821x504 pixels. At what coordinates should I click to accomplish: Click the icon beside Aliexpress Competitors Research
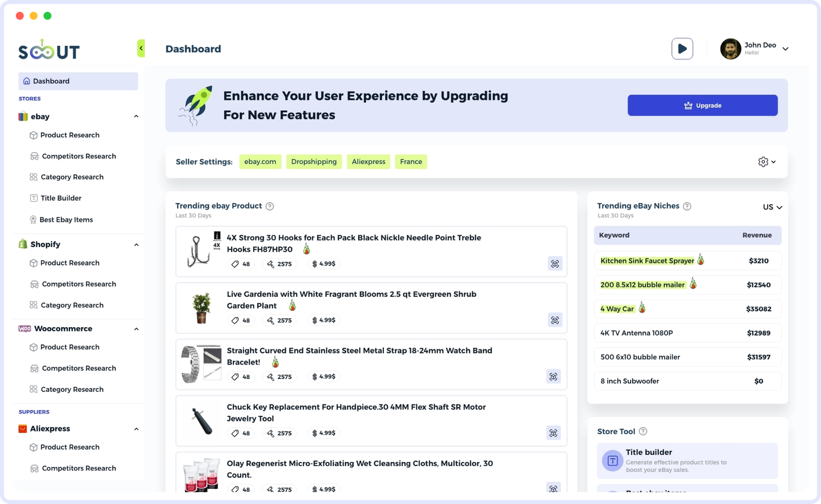click(34, 468)
